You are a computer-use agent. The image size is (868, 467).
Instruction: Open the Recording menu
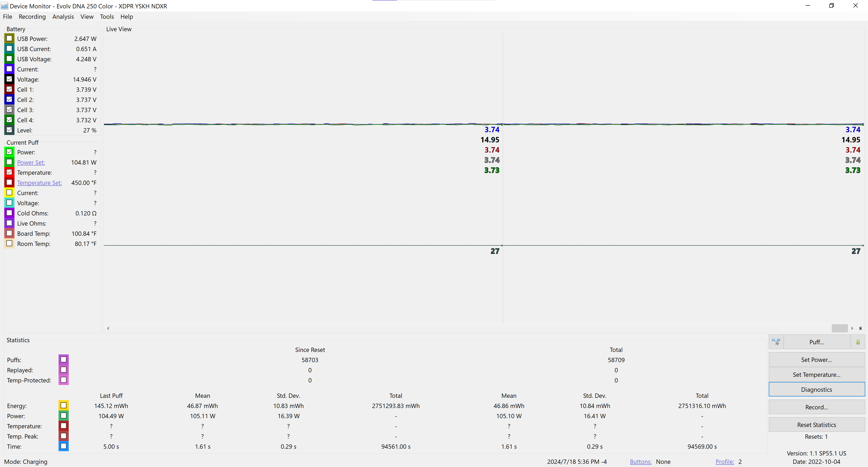coord(32,17)
